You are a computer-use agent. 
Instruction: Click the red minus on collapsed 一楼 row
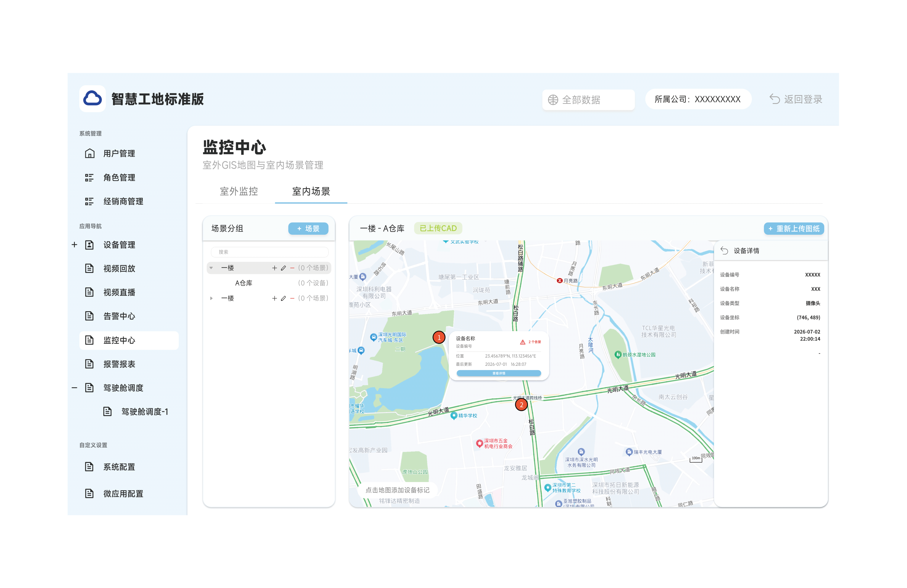pyautogui.click(x=292, y=298)
